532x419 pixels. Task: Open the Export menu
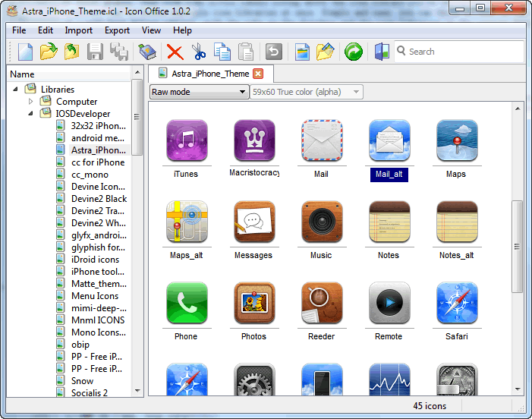(x=117, y=30)
